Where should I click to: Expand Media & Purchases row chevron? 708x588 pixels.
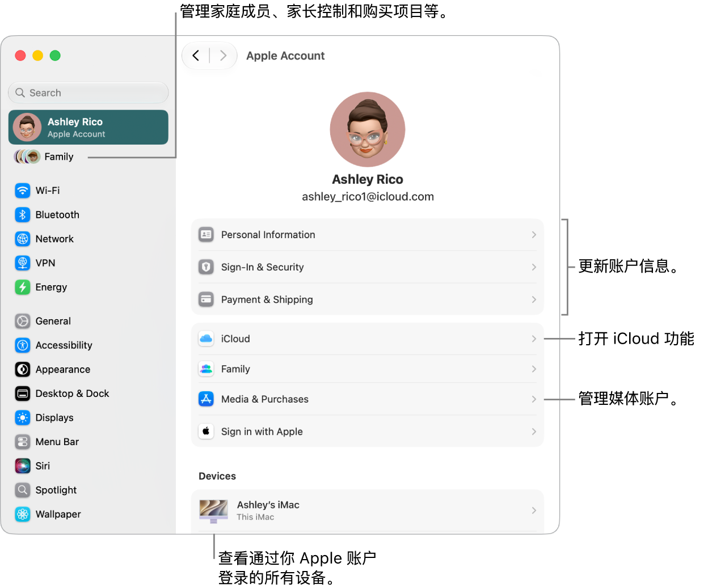[534, 399]
